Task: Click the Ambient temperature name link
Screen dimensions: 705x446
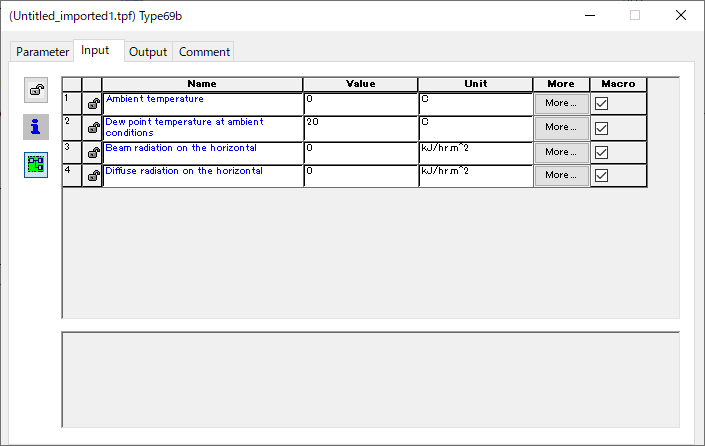Action: (154, 99)
